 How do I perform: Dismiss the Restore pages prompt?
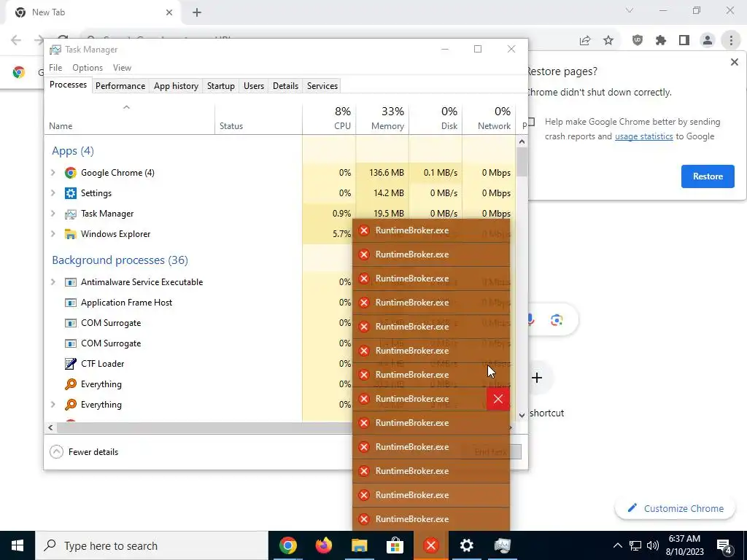click(x=734, y=63)
